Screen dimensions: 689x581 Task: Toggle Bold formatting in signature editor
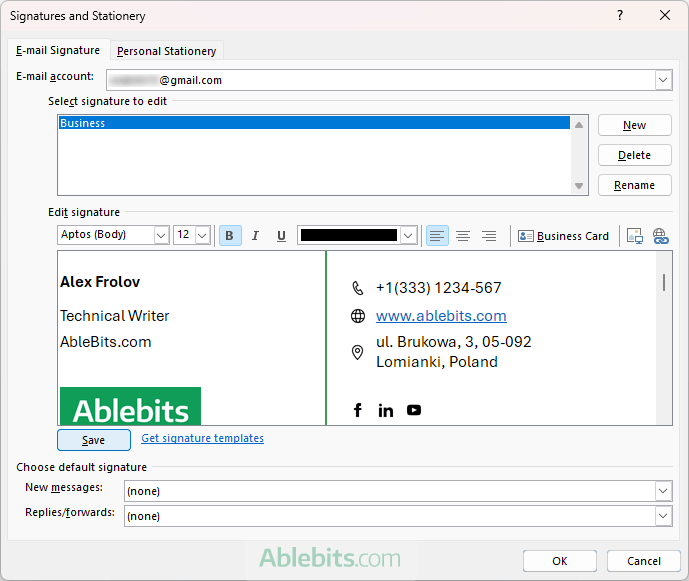click(230, 236)
